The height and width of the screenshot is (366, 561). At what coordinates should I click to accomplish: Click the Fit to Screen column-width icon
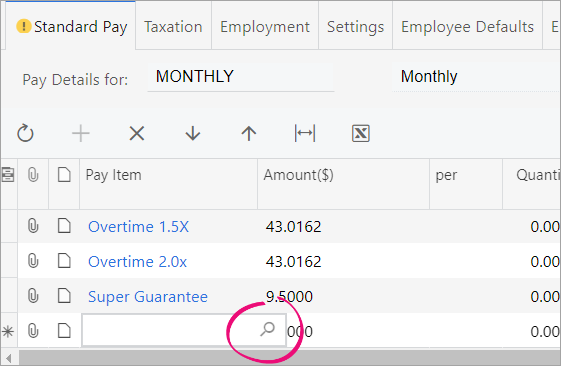305,133
